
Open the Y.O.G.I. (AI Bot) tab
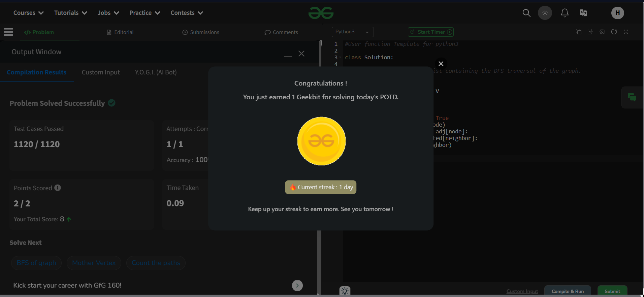point(156,72)
